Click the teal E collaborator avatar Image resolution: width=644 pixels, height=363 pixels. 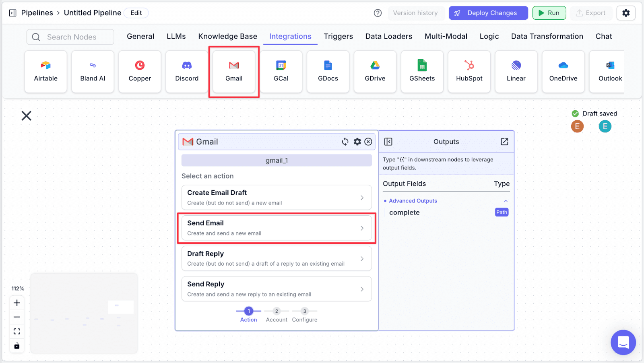point(605,126)
